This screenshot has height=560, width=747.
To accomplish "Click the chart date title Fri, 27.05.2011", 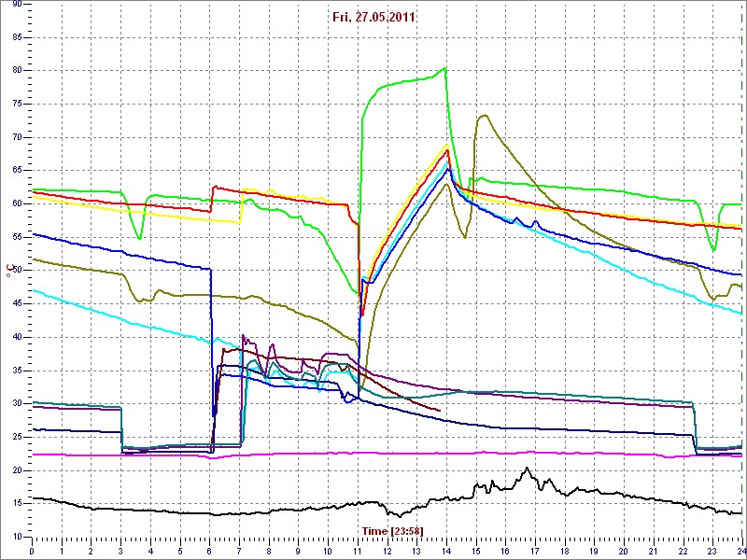I will click(x=373, y=18).
